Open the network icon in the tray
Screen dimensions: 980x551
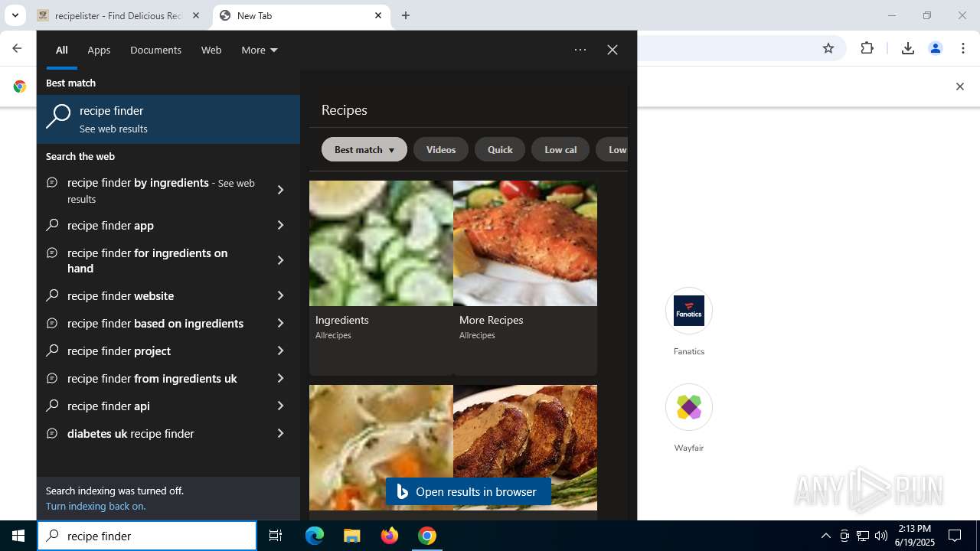click(x=863, y=536)
